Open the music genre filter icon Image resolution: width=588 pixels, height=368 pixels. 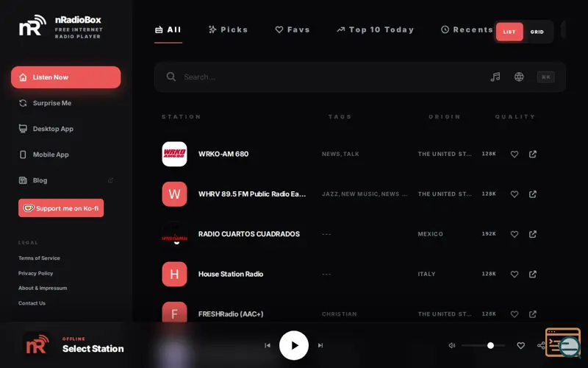(x=495, y=77)
